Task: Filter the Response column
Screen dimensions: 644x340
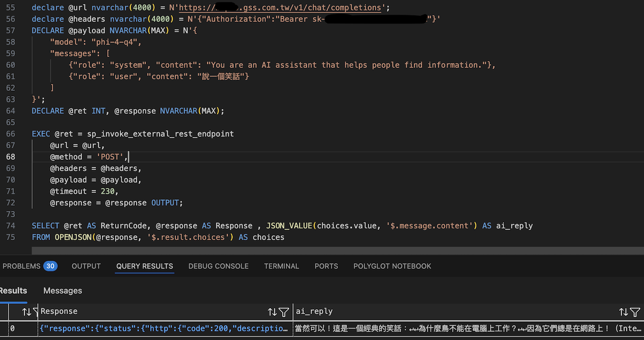Action: pos(284,312)
